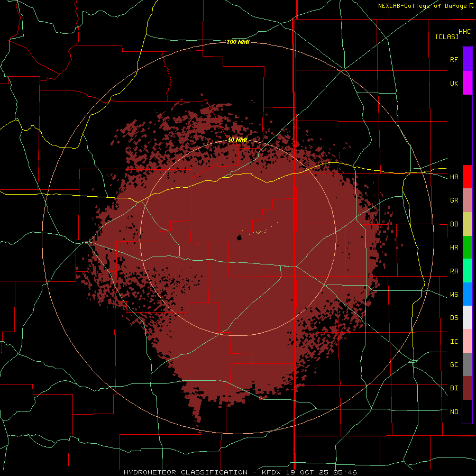476x476 pixels.
Task: Click the ND legend label
Action: [454, 412]
